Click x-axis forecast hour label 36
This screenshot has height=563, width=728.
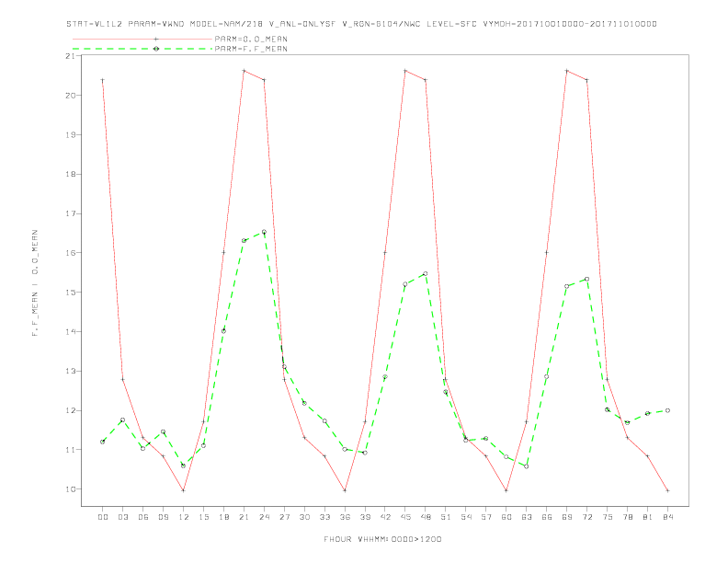345,517
